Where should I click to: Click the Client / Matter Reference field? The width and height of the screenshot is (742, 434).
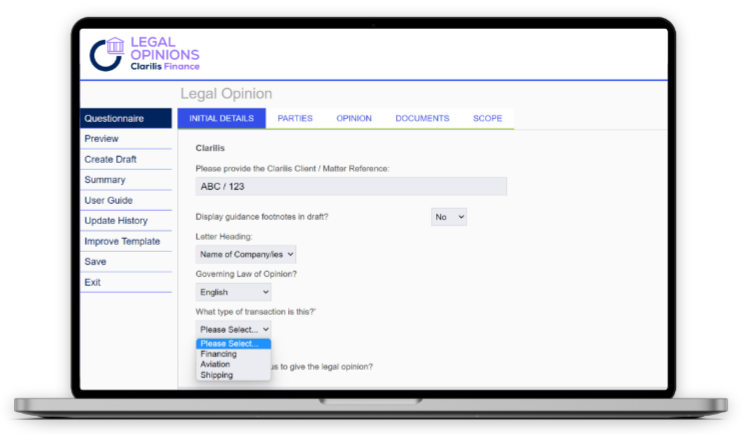coord(351,186)
